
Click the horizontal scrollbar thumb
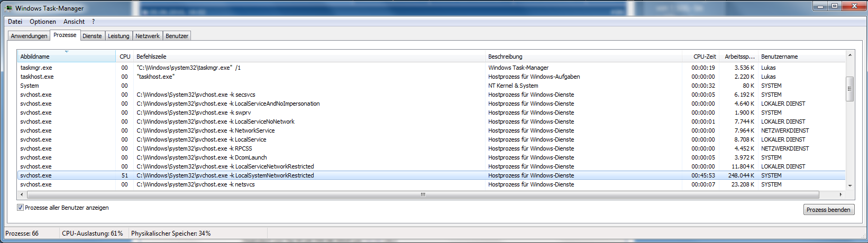pos(423,194)
